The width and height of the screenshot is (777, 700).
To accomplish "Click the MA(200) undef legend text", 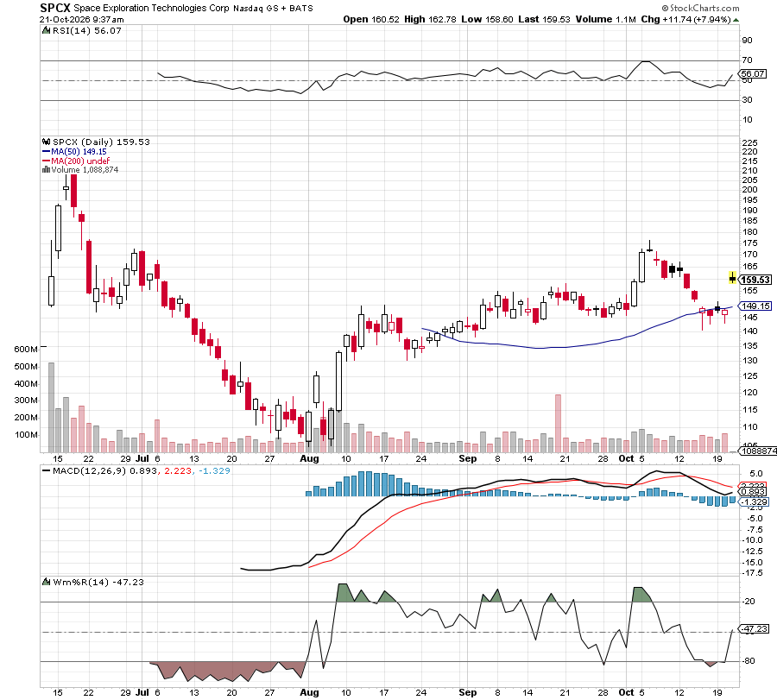I will [80, 161].
